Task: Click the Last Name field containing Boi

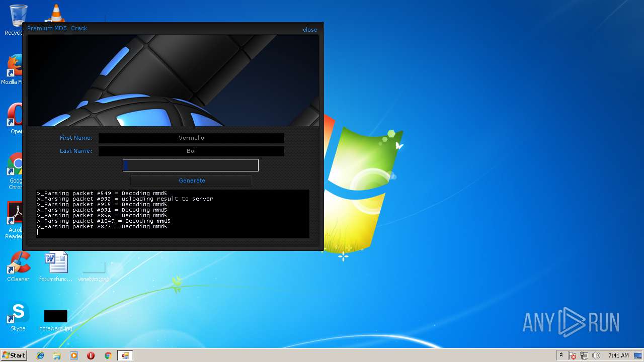Action: pos(191,151)
